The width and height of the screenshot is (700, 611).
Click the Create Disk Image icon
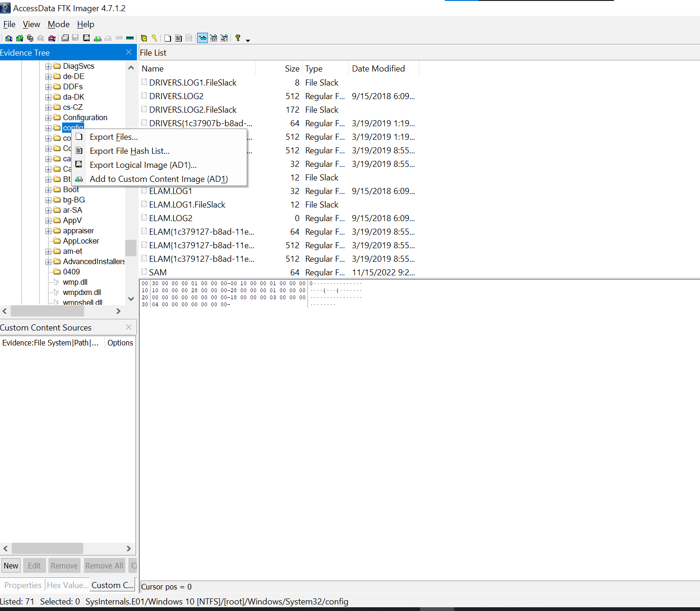[x=65, y=38]
